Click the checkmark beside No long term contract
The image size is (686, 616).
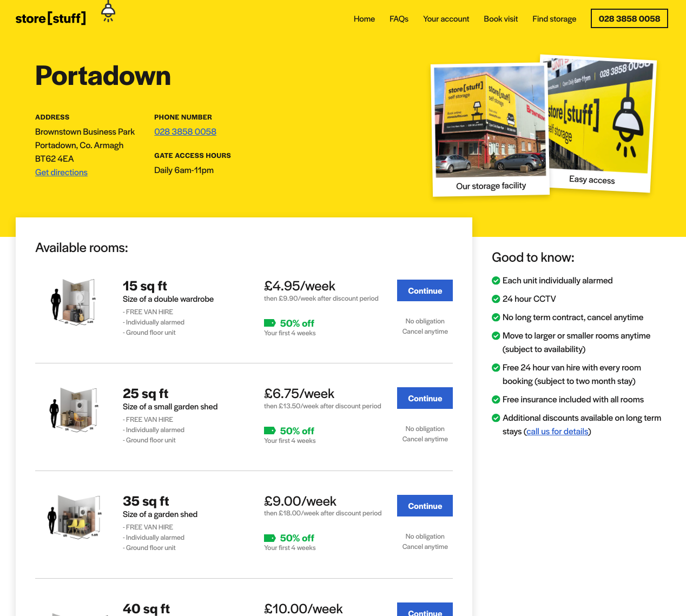coord(495,317)
